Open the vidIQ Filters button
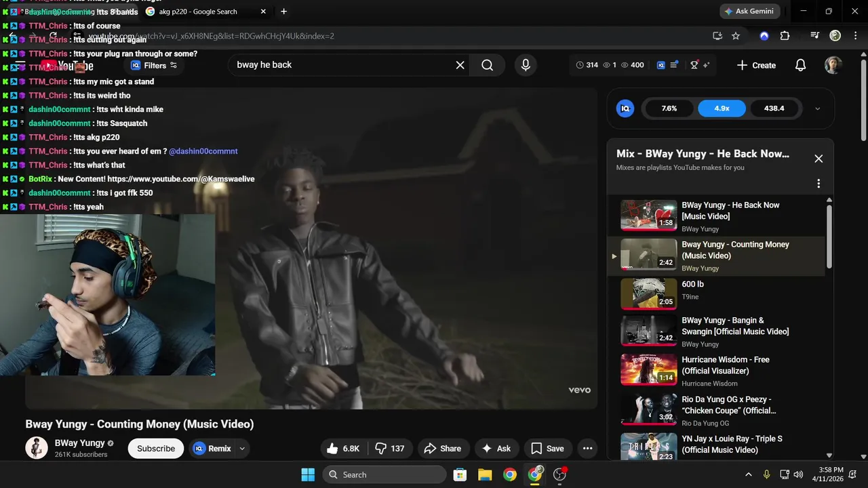The image size is (868, 488). [154, 65]
